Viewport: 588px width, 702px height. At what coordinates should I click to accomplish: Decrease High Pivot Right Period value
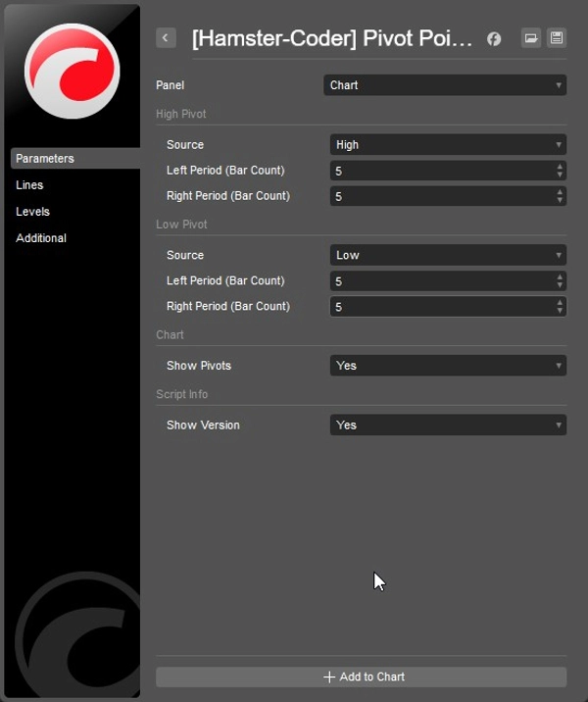coord(560,200)
